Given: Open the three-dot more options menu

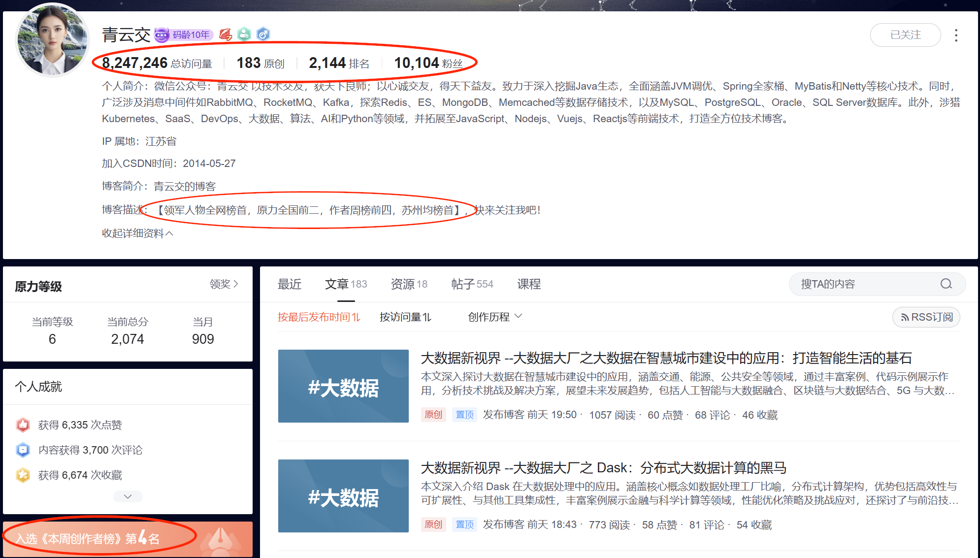Looking at the screenshot, I should (x=956, y=35).
